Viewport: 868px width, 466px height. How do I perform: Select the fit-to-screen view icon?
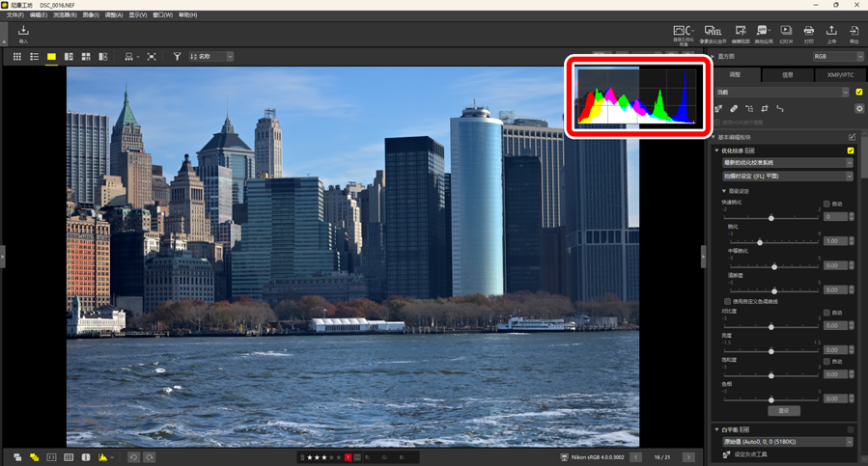click(152, 57)
